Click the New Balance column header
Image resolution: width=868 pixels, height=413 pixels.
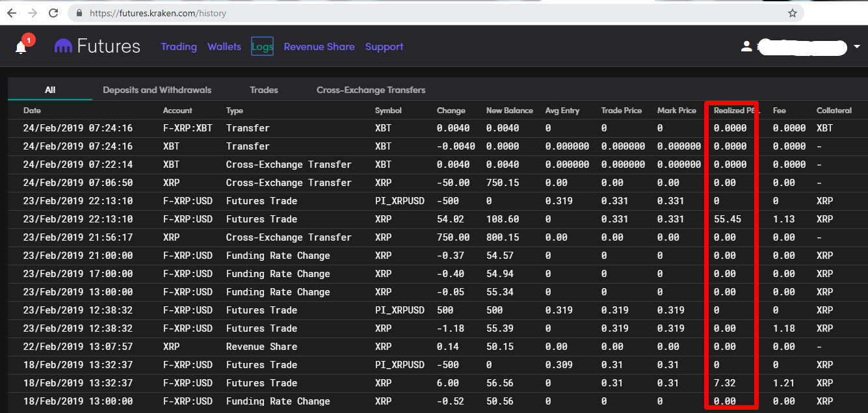point(510,111)
